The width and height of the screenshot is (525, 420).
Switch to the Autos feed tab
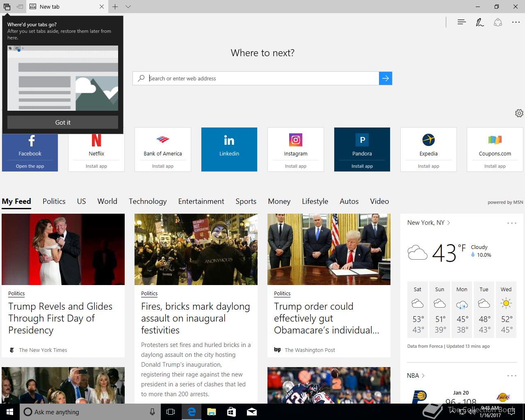(349, 201)
